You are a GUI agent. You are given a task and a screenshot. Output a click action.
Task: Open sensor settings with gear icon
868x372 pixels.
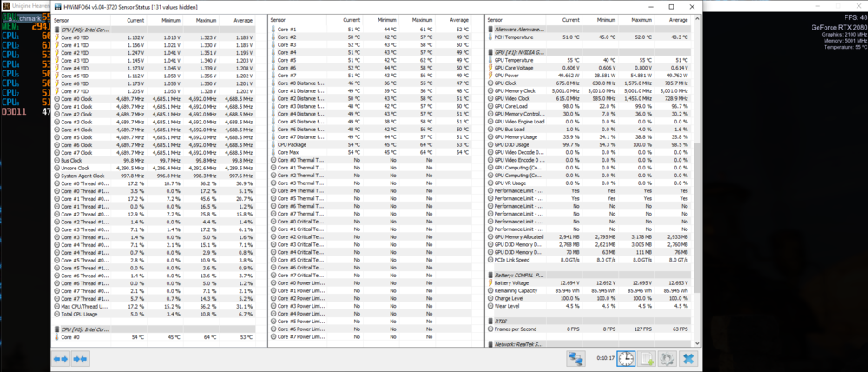tap(667, 358)
